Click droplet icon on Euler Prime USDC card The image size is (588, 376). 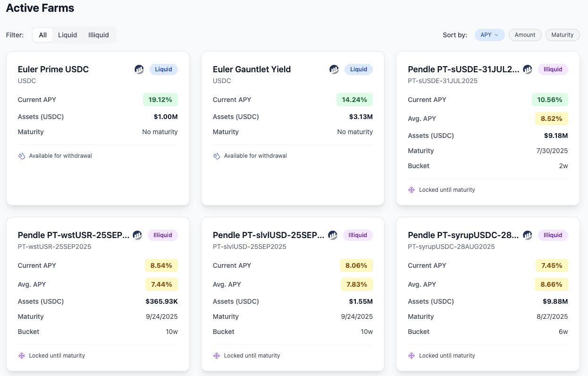point(21,156)
